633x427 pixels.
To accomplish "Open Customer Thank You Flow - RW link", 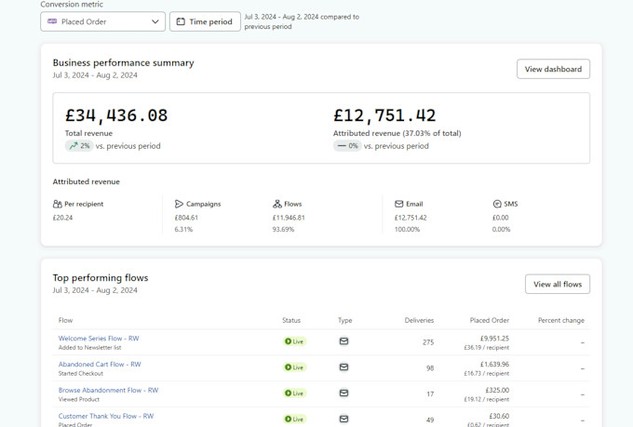I will tap(105, 415).
